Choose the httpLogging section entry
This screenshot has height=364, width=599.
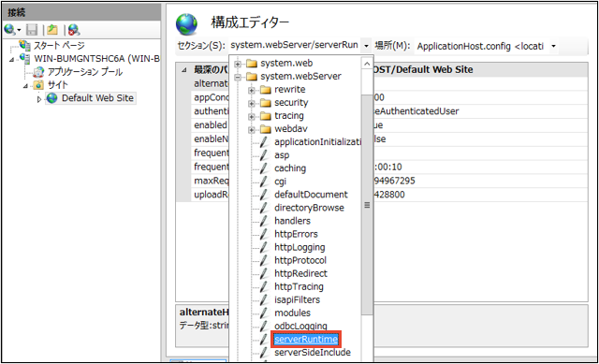tap(299, 247)
